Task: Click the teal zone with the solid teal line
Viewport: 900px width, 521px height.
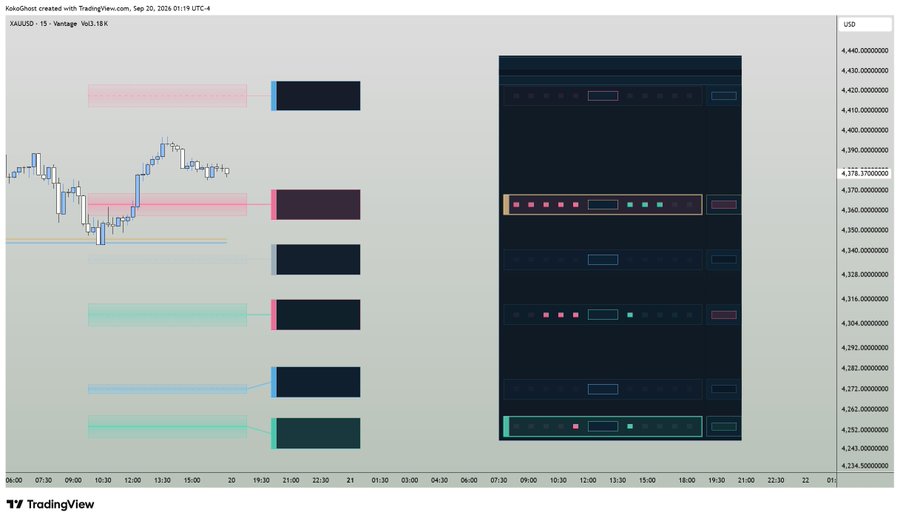Action: click(167, 427)
